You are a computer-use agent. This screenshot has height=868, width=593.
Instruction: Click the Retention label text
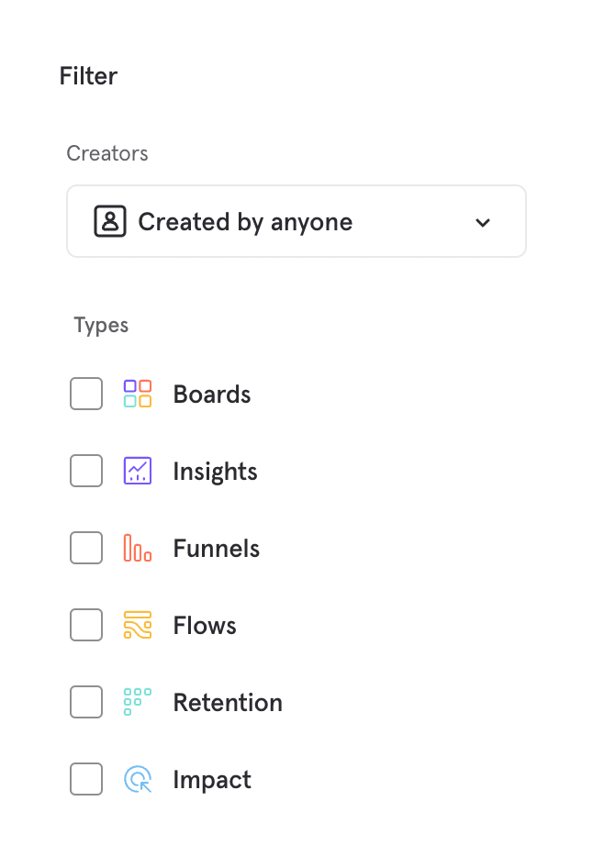tap(228, 703)
